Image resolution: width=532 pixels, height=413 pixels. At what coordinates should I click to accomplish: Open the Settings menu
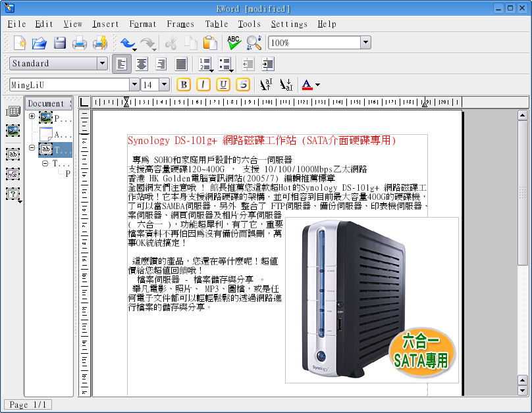pyautogui.click(x=289, y=24)
